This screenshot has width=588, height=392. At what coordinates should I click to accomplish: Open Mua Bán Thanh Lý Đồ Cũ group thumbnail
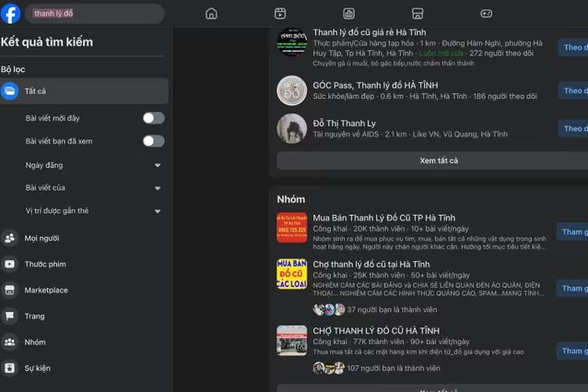pyautogui.click(x=291, y=227)
